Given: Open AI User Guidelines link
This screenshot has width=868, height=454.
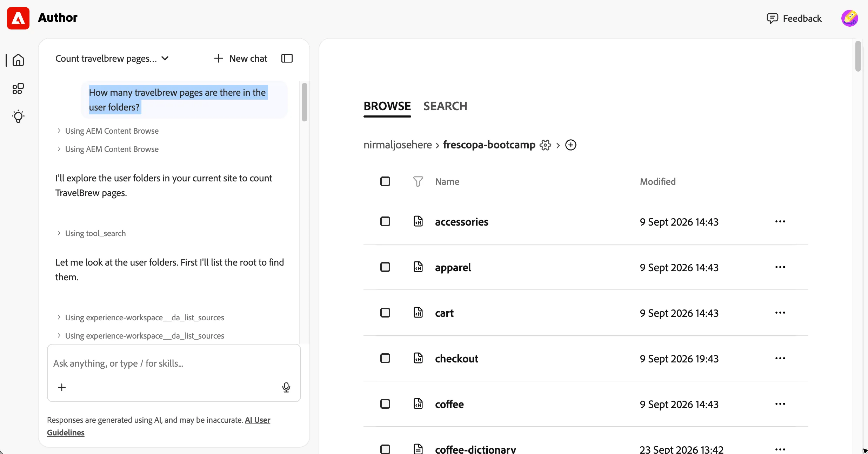Looking at the screenshot, I should [x=258, y=420].
